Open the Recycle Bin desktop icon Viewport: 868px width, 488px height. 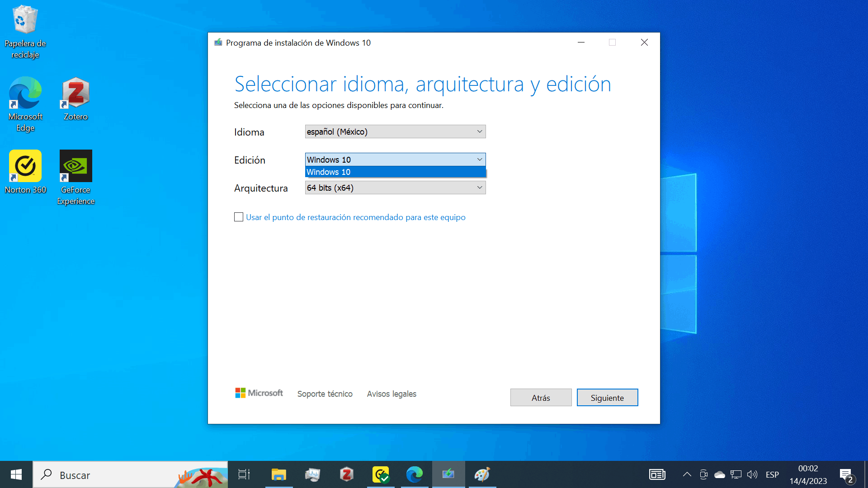25,32
